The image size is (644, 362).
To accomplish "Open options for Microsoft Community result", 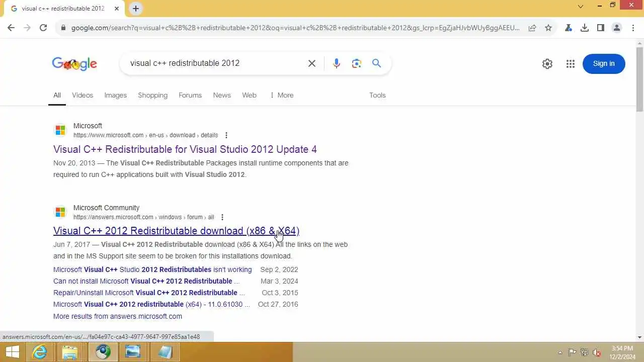I will click(222, 217).
